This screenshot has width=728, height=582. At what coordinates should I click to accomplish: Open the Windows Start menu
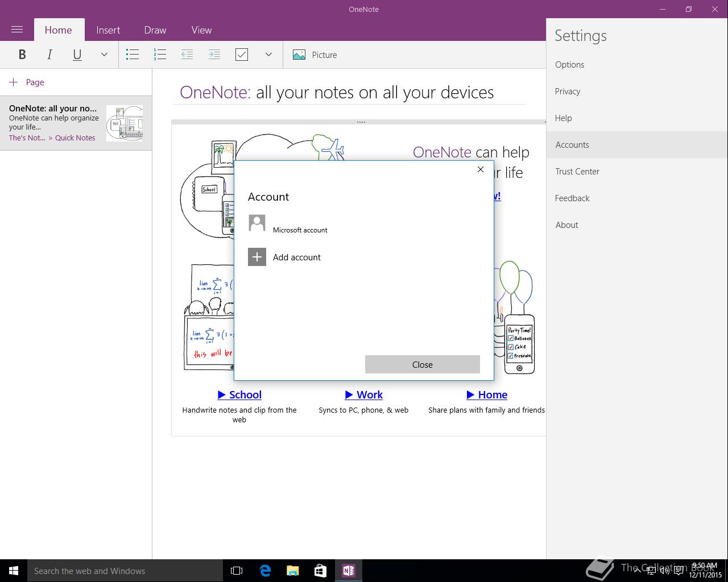click(14, 571)
